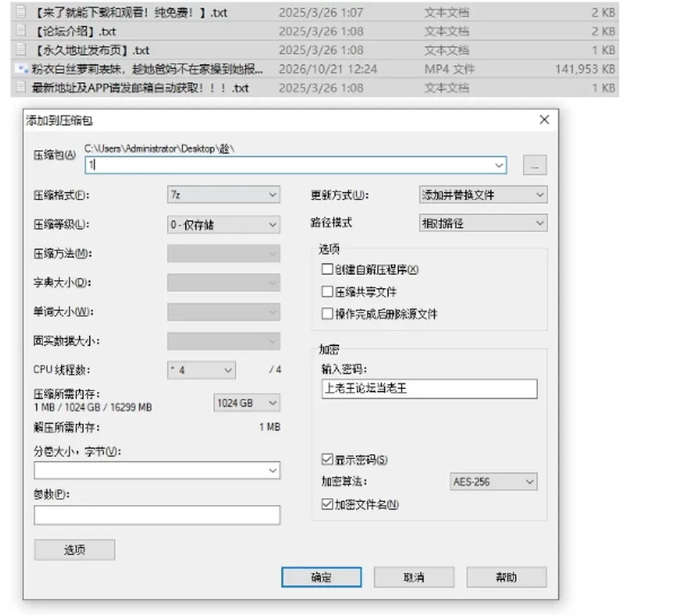
Task: Click the date 2026/10/21 12:24
Action: coord(327,69)
